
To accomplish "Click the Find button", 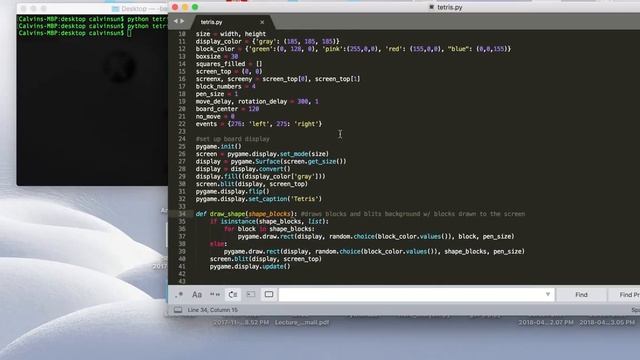I will pyautogui.click(x=581, y=295).
